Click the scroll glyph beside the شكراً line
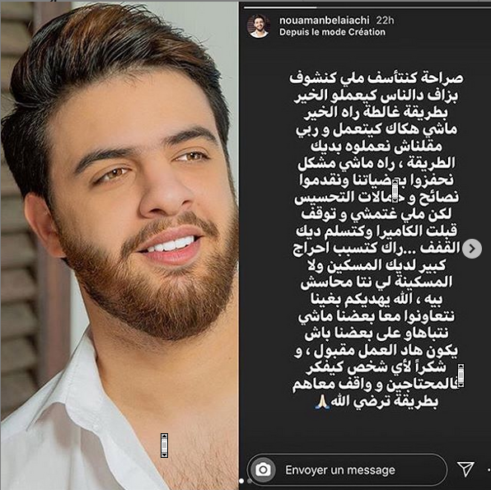The image size is (491, 490). 461,376
